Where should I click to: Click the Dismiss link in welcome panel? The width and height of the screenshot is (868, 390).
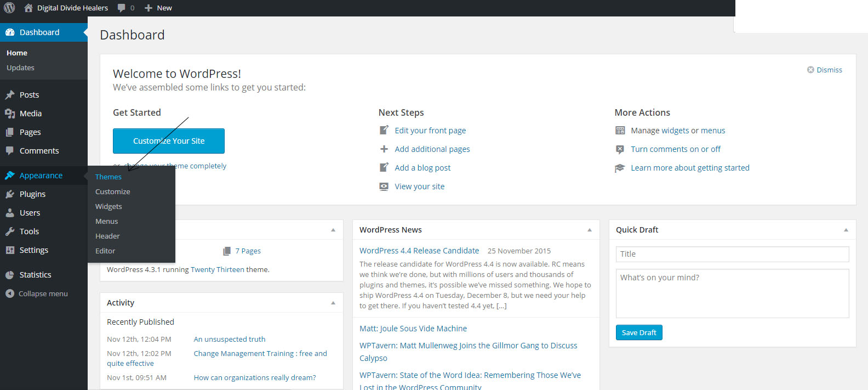click(829, 70)
